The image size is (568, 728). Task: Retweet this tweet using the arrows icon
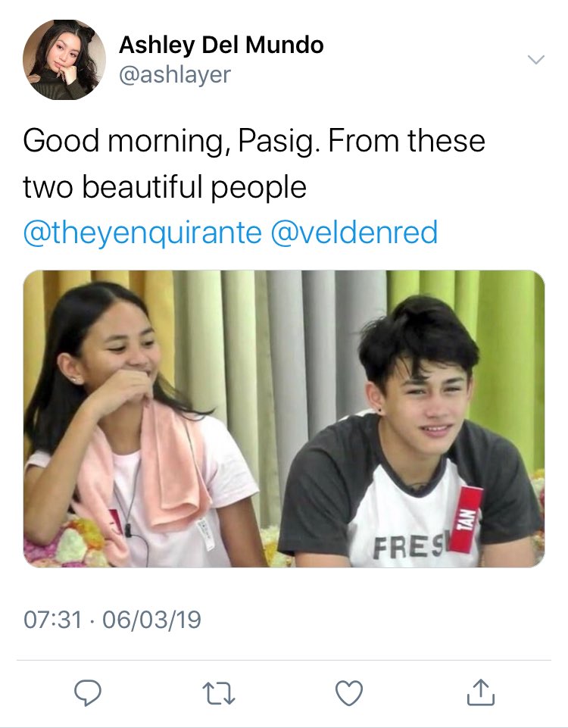click(x=219, y=693)
